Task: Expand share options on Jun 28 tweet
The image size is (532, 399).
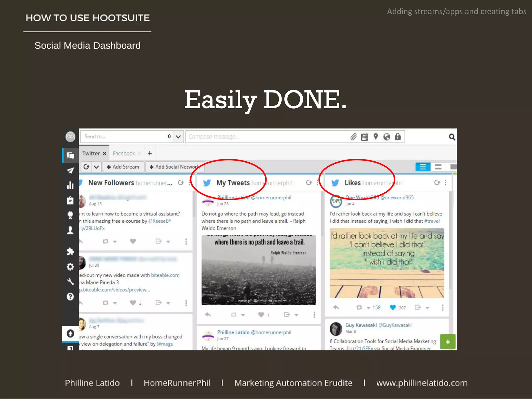Action: (x=296, y=315)
